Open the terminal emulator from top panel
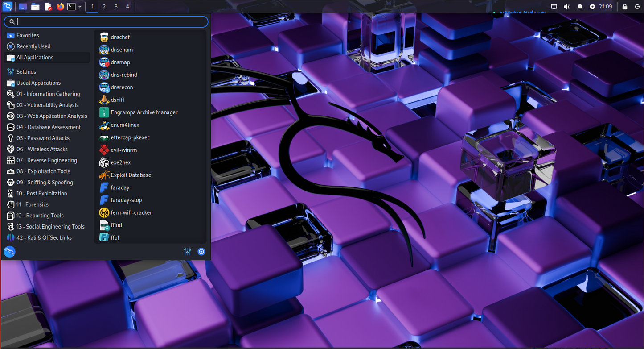 click(x=71, y=7)
